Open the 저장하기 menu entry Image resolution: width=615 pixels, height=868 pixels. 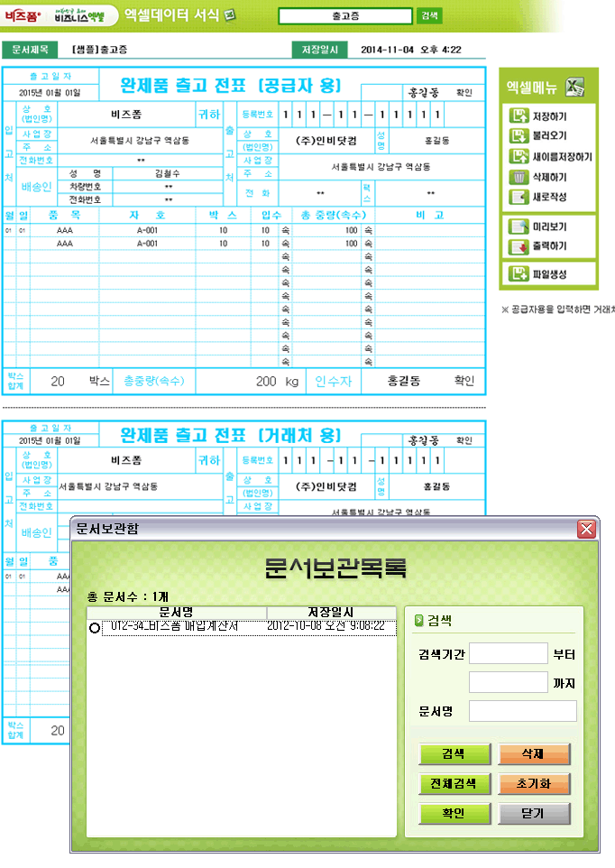pyautogui.click(x=549, y=116)
